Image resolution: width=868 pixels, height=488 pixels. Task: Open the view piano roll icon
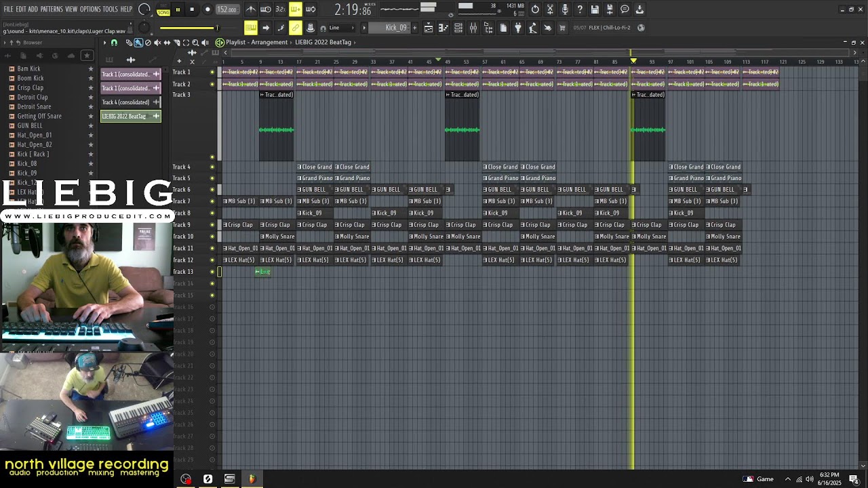[x=443, y=28]
